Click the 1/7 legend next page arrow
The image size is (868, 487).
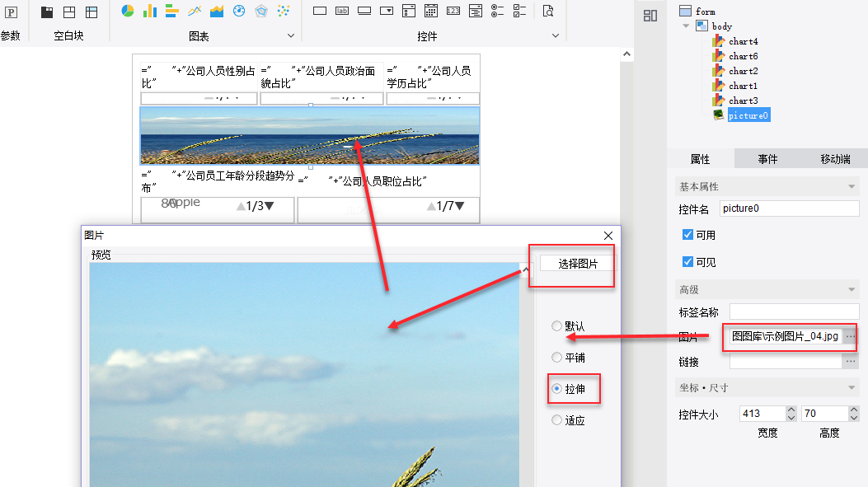point(459,206)
